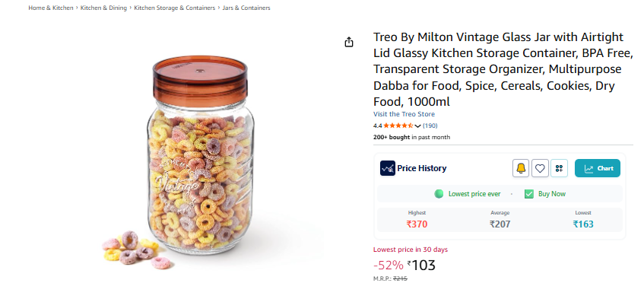The image size is (644, 283).
Task: Click the Average price ₹207 value
Action: (x=500, y=224)
